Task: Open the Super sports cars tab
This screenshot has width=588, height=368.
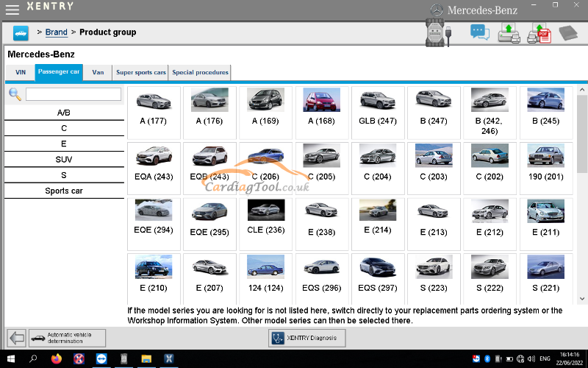Action: click(140, 72)
